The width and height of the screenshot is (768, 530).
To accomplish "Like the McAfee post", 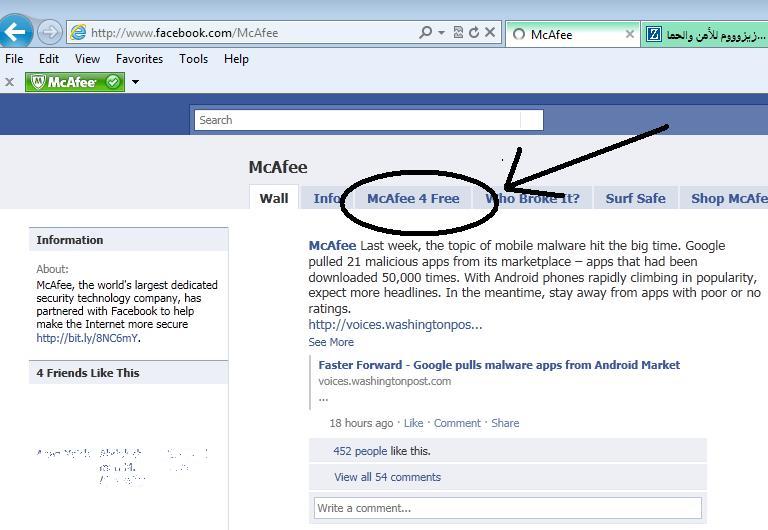I will 413,423.
